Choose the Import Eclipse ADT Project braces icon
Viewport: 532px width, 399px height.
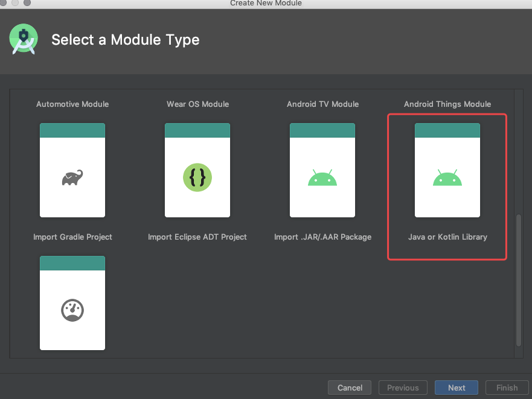click(197, 177)
